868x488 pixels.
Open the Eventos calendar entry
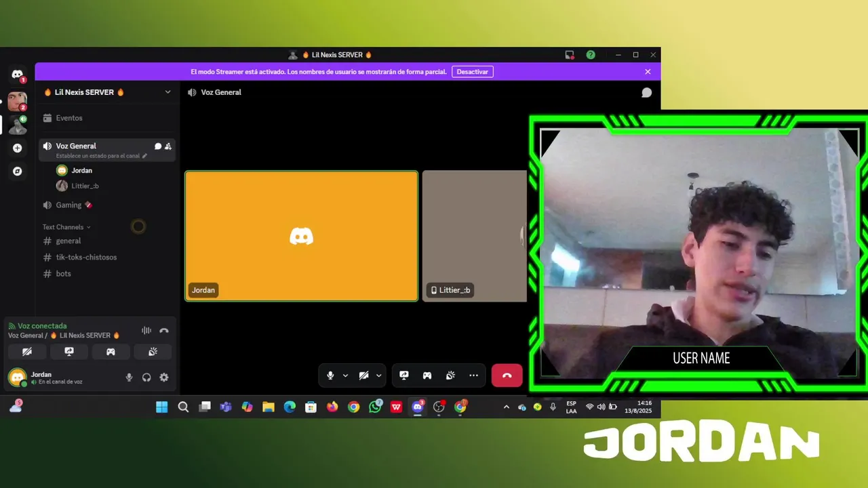pos(107,118)
